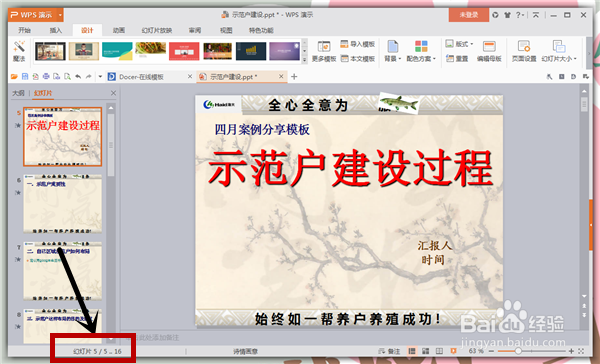Click the 重置 reset button
Image resolution: width=600 pixels, height=364 pixels.
coord(457,59)
